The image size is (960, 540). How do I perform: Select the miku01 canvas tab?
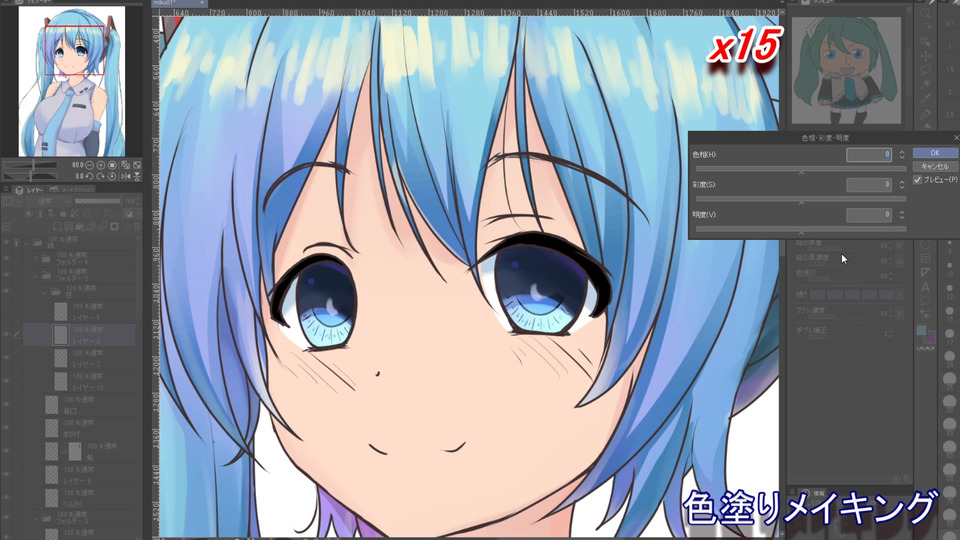[x=178, y=3]
